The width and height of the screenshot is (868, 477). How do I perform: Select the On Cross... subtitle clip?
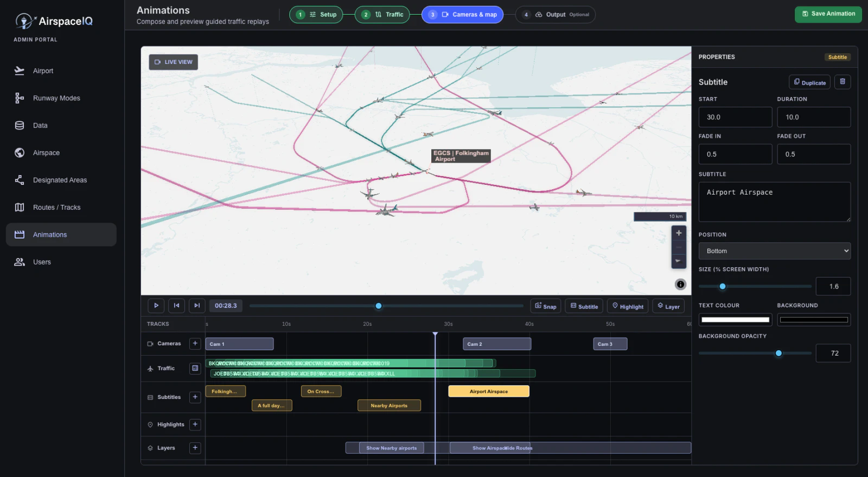pos(321,391)
